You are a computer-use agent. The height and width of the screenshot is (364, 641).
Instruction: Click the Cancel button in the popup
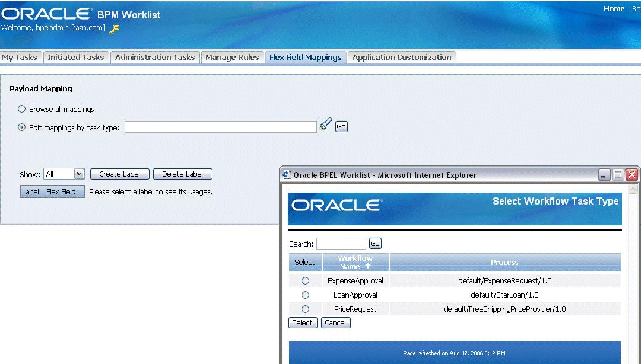tap(335, 323)
